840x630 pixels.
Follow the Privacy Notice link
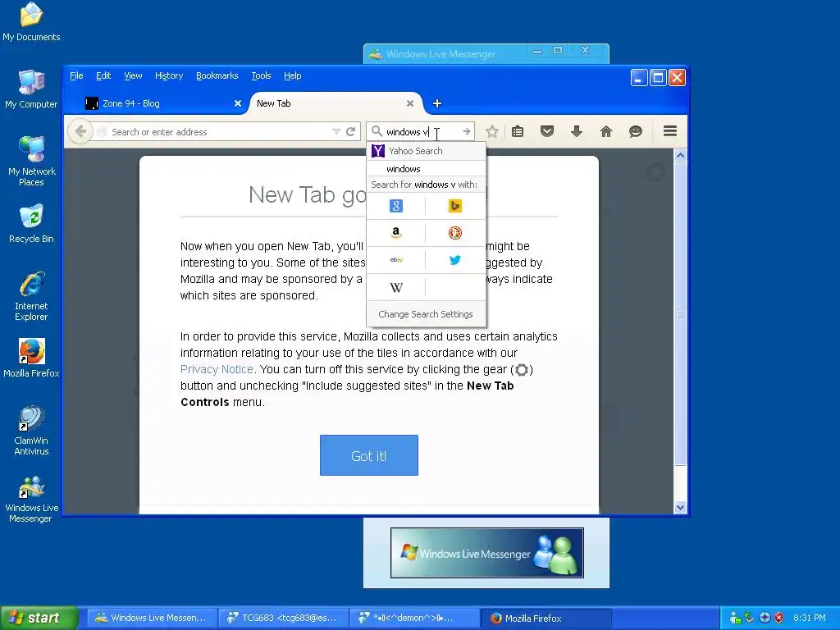(x=217, y=369)
